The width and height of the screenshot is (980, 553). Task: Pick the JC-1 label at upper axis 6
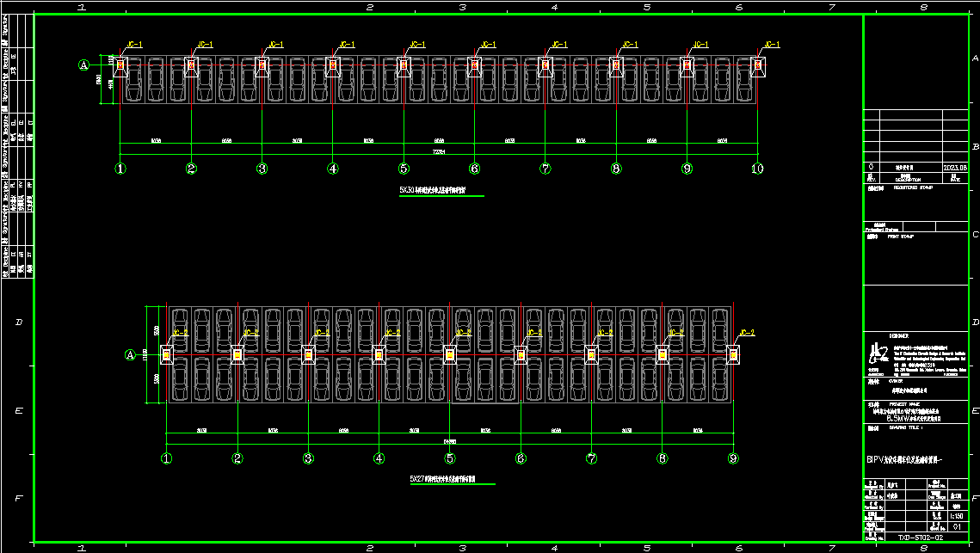pyautogui.click(x=489, y=45)
